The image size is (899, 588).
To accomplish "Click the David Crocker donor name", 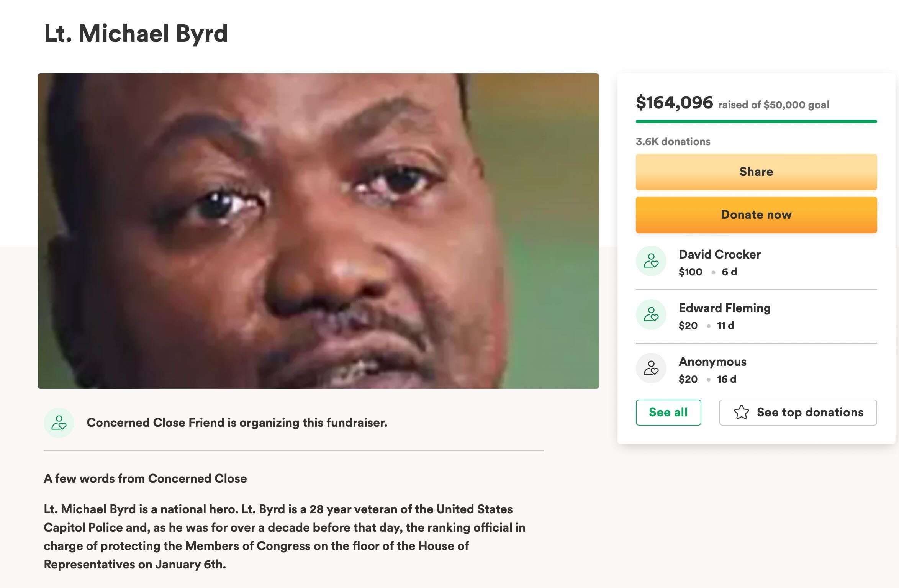I will 719,254.
